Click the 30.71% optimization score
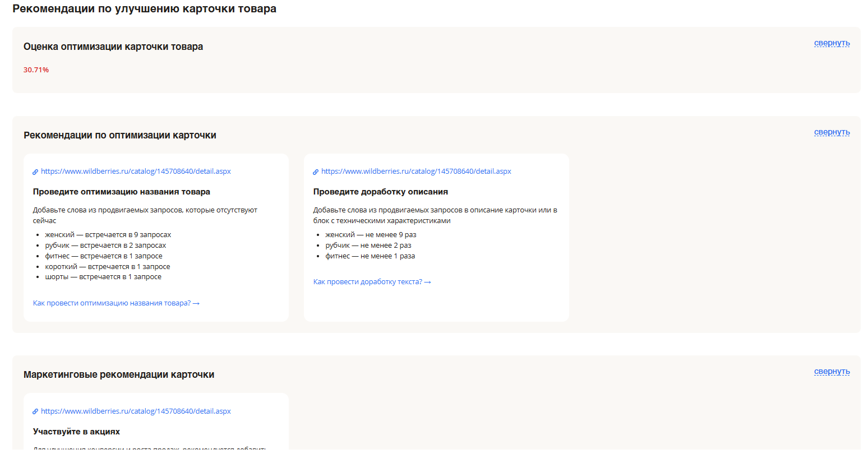This screenshot has width=868, height=463. (x=36, y=70)
